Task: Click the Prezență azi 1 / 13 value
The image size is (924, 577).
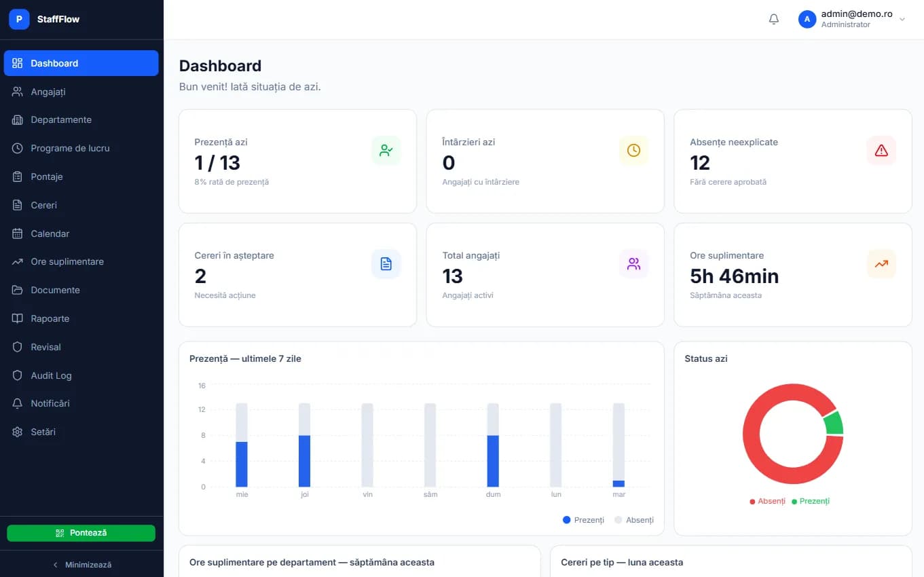Action: [217, 163]
